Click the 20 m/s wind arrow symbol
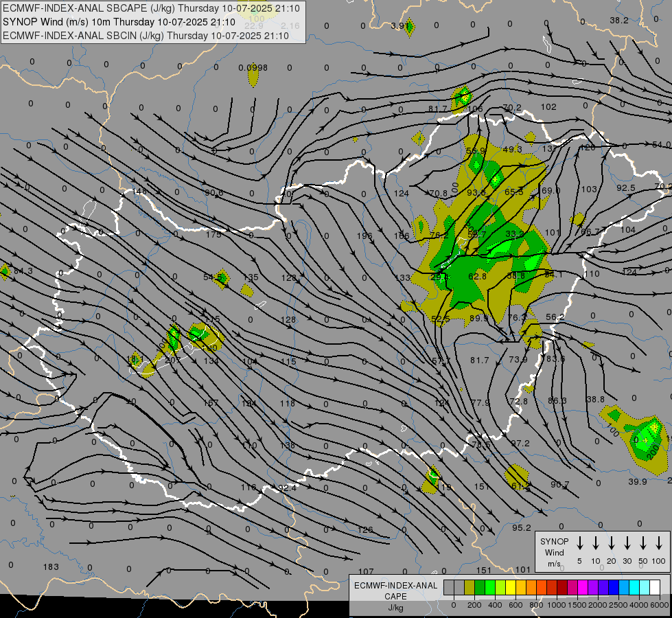The width and height of the screenshot is (672, 618). 611,543
